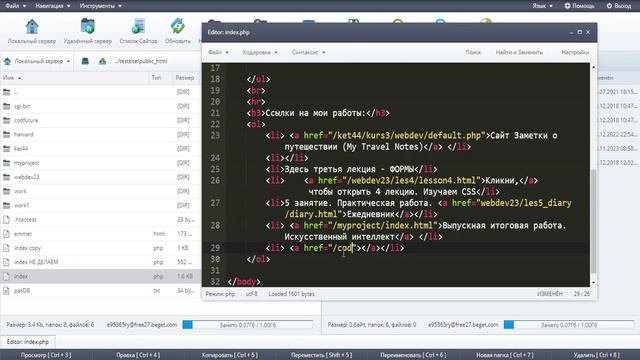The width and height of the screenshot is (640, 360).
Task: Click the left pane disk usage bar
Action: pyautogui.click(x=247, y=325)
